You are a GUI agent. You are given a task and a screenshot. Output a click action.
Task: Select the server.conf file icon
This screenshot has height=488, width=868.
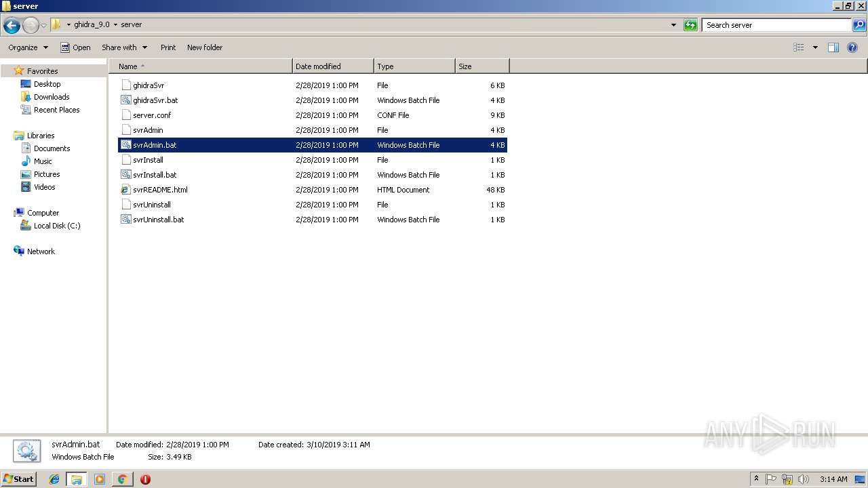[x=125, y=115]
